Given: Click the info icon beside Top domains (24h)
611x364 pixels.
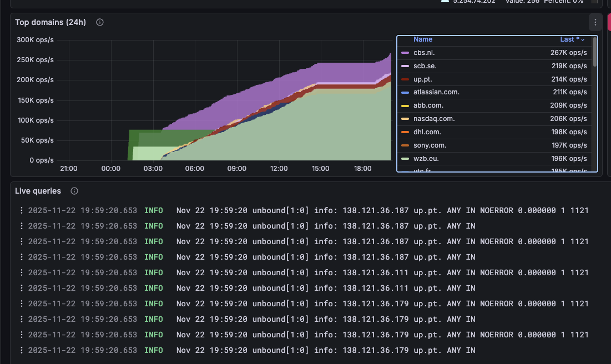Looking at the screenshot, I should [100, 22].
